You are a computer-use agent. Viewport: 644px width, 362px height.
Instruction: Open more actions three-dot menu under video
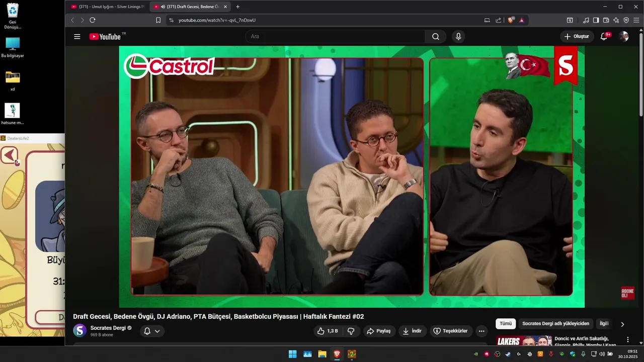481,331
